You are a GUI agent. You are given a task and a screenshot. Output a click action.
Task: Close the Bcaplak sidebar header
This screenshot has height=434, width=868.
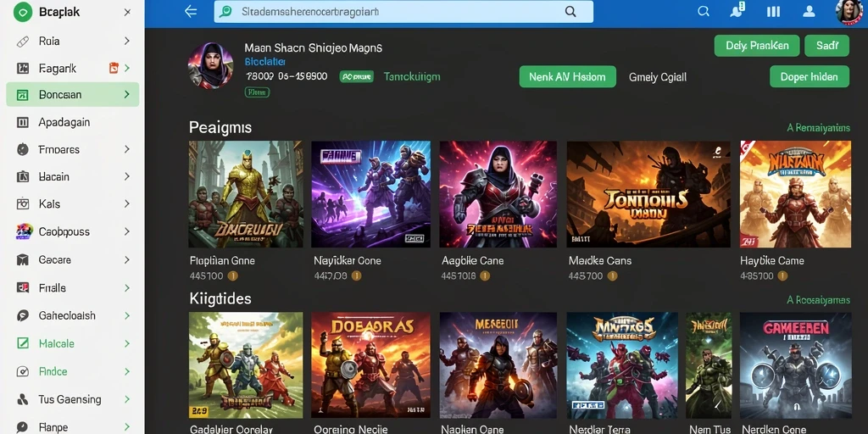pos(127,12)
